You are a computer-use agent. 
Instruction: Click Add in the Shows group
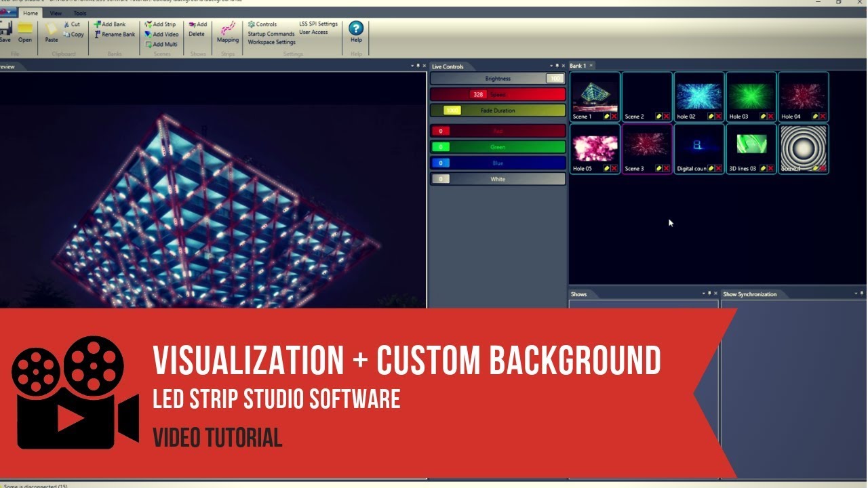(198, 24)
